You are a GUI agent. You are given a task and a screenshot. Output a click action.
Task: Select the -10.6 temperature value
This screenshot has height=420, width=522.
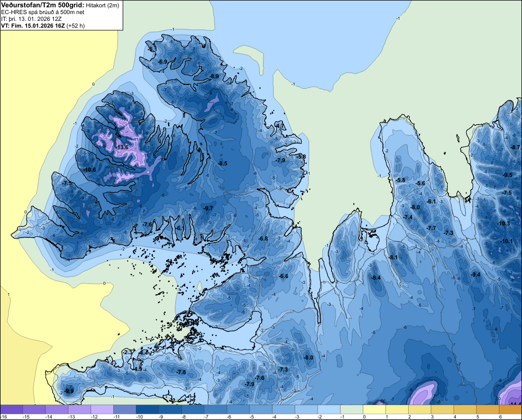point(90,170)
